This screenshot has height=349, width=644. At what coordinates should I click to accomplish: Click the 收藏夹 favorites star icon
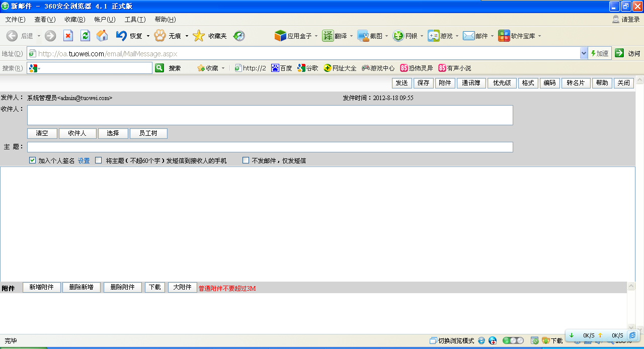[x=199, y=36]
